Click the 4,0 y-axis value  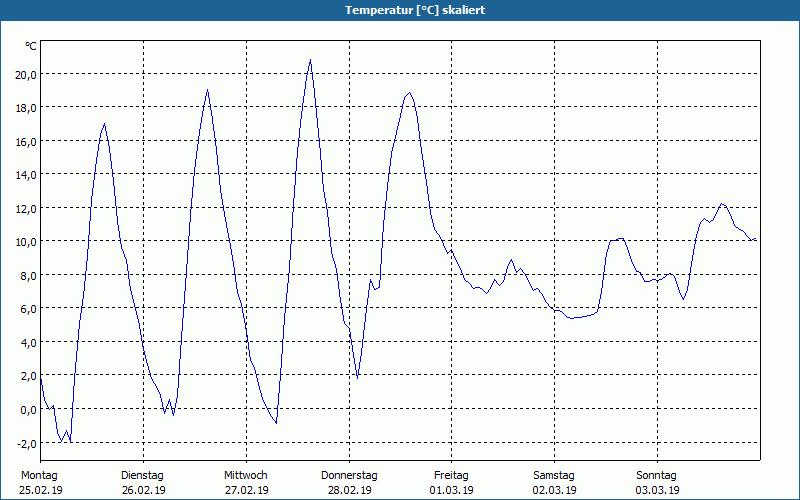(x=28, y=343)
